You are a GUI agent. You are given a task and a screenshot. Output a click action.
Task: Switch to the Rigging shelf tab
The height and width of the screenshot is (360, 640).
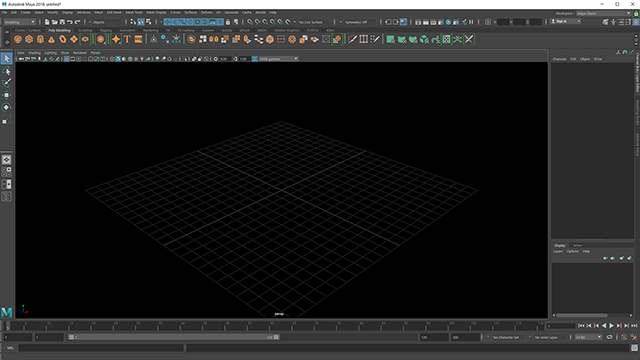(x=106, y=30)
